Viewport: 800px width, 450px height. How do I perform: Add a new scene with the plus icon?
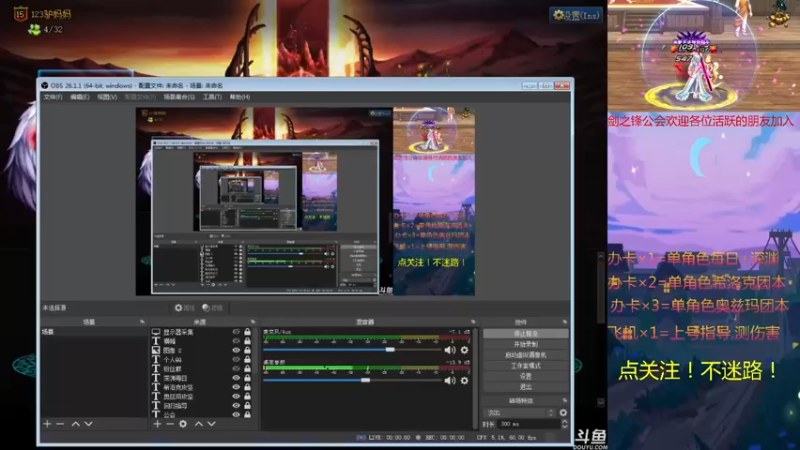click(x=47, y=424)
